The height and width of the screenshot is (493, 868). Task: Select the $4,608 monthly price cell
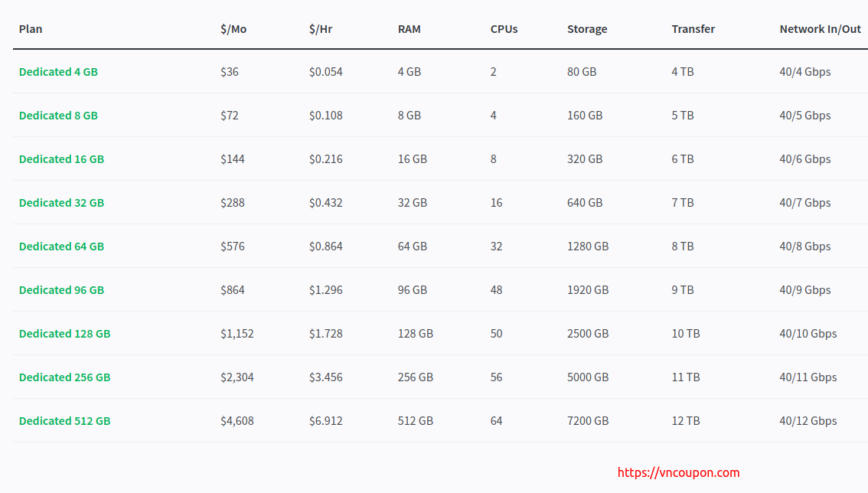(x=237, y=421)
